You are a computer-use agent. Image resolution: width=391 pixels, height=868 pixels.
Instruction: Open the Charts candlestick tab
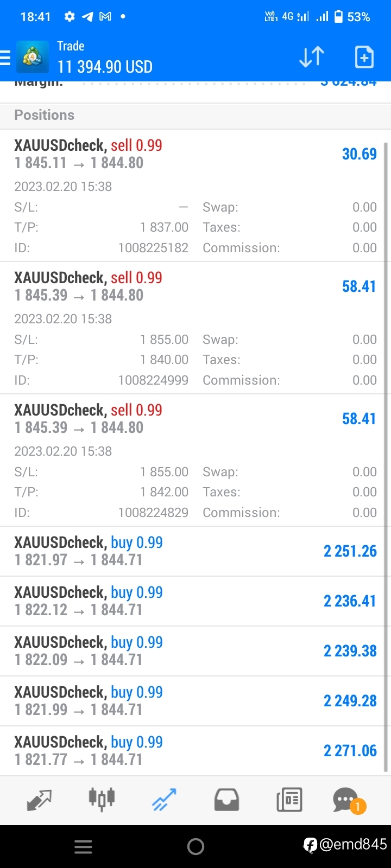(x=102, y=799)
